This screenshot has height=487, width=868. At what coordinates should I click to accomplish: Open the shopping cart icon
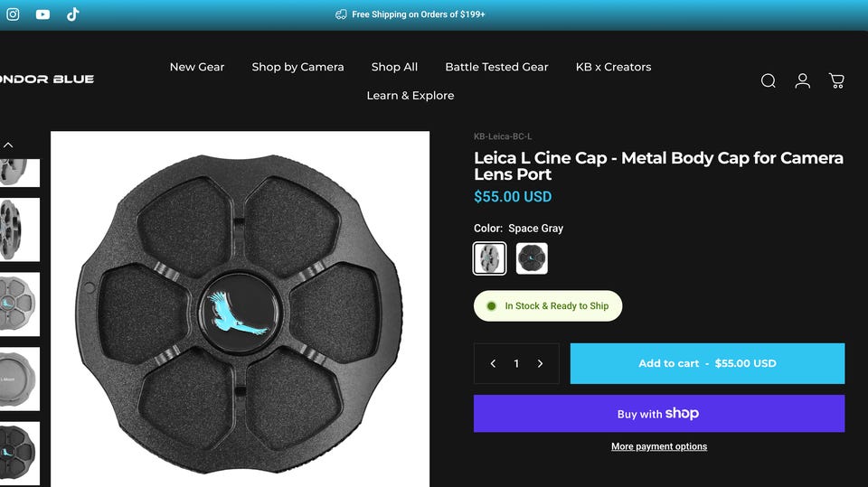(x=836, y=80)
